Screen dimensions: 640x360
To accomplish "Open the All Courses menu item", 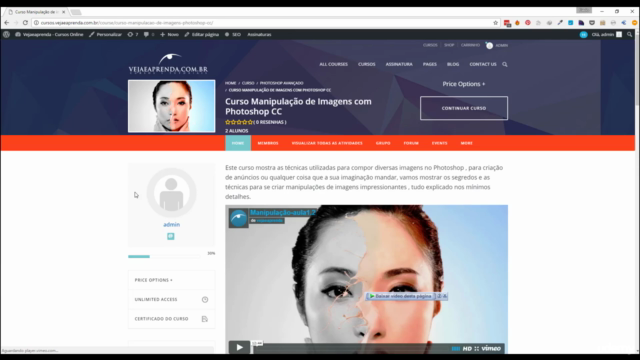I will coord(333,64).
